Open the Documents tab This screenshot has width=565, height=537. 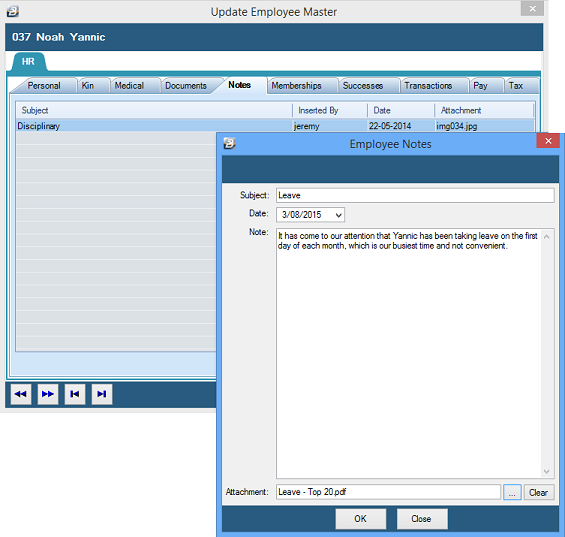[186, 86]
